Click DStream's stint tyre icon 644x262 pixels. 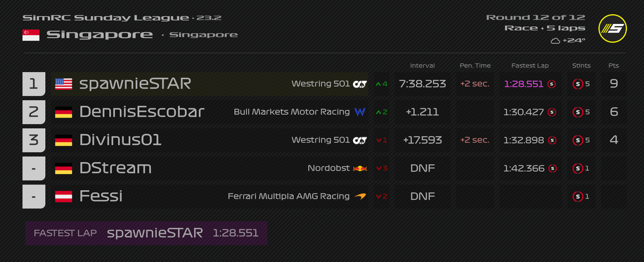[x=577, y=168]
